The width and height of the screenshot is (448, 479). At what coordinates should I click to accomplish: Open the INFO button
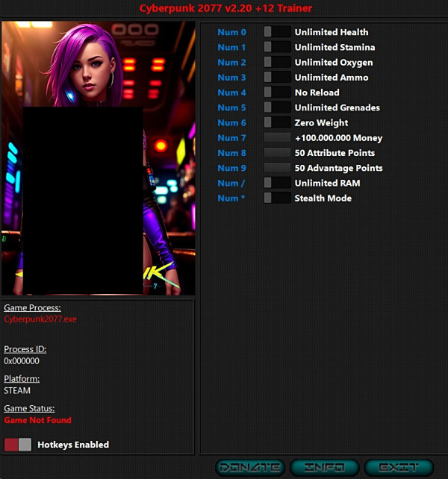coord(325,468)
